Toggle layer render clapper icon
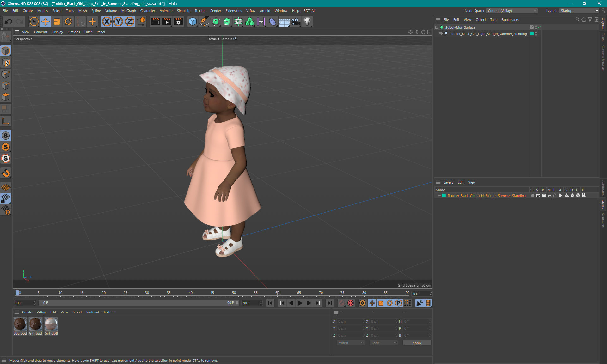Image resolution: width=607 pixels, height=364 pixels. tap(544, 196)
